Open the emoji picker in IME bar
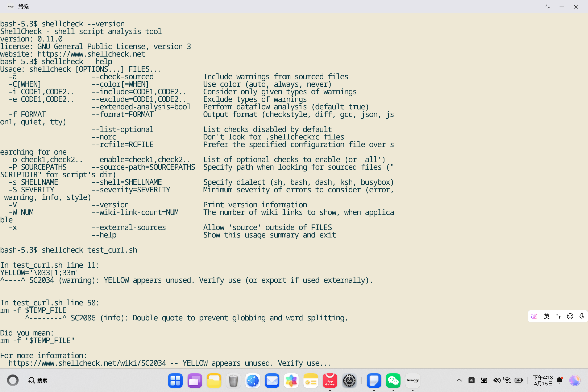 pyautogui.click(x=570, y=316)
